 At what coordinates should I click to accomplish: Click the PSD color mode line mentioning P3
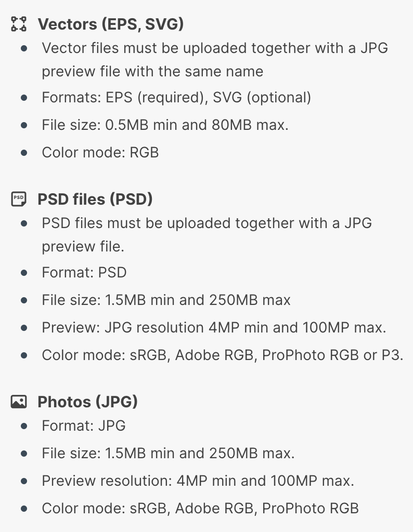[x=223, y=355]
